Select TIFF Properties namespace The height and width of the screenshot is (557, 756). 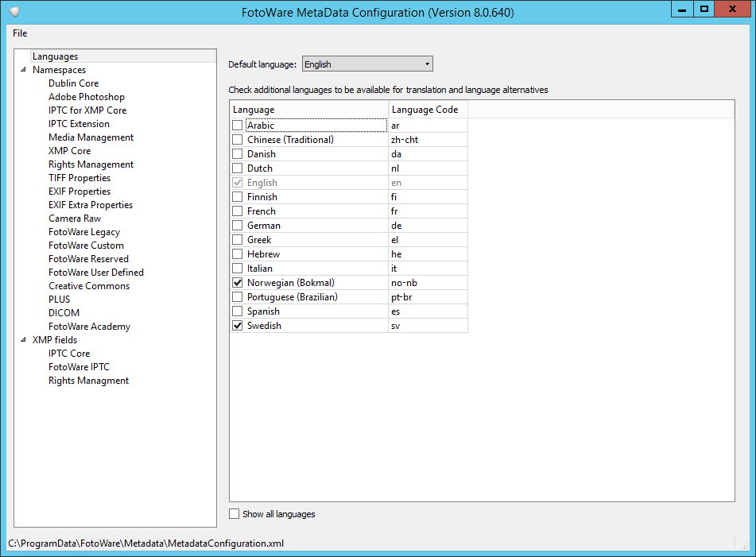click(x=79, y=178)
